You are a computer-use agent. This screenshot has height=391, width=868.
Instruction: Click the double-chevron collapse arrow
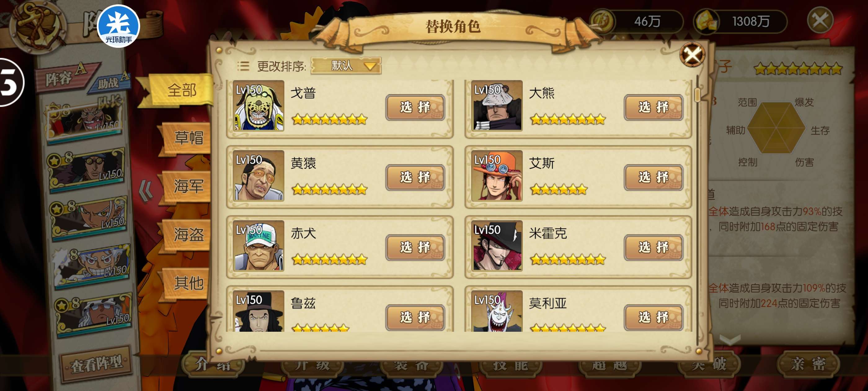[x=146, y=191]
